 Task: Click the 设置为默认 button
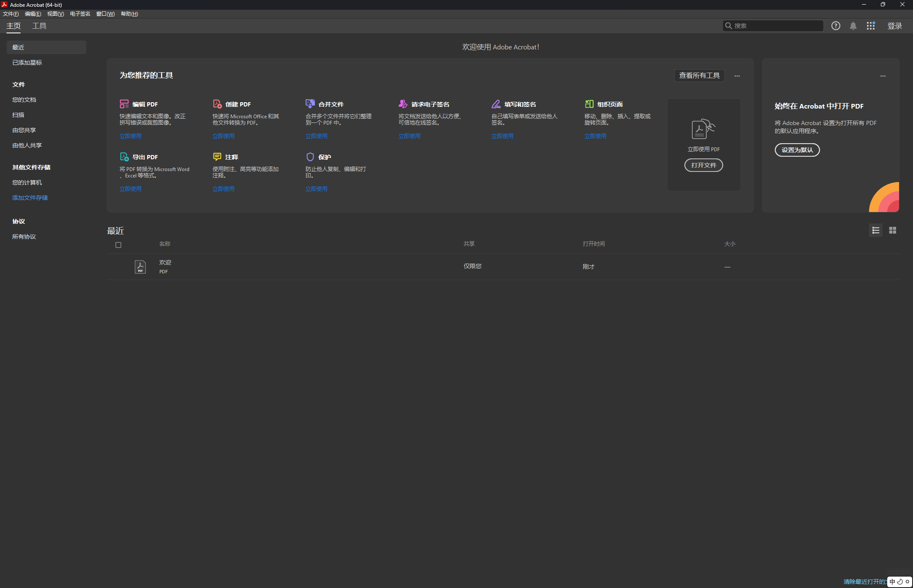coord(797,150)
